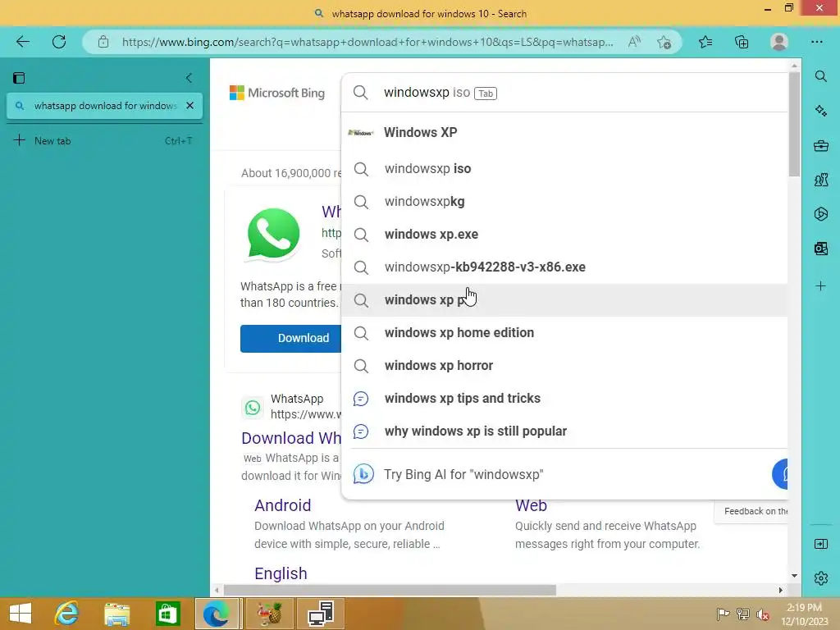This screenshot has height=630, width=840.
Task: Click the blue chat bubble button
Action: tap(781, 474)
